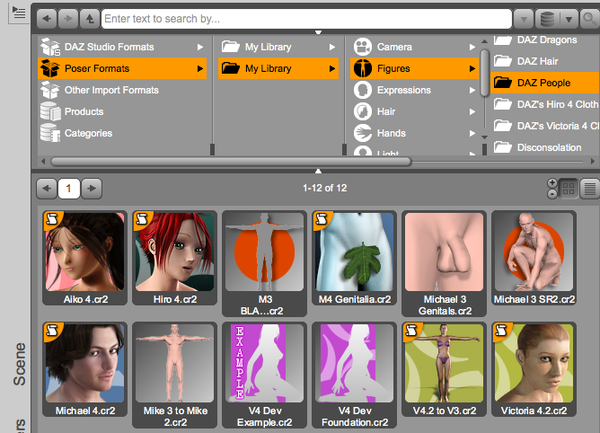Open the DAZ's Hiro 4 Cloth folder
The image size is (600, 433).
click(x=545, y=104)
